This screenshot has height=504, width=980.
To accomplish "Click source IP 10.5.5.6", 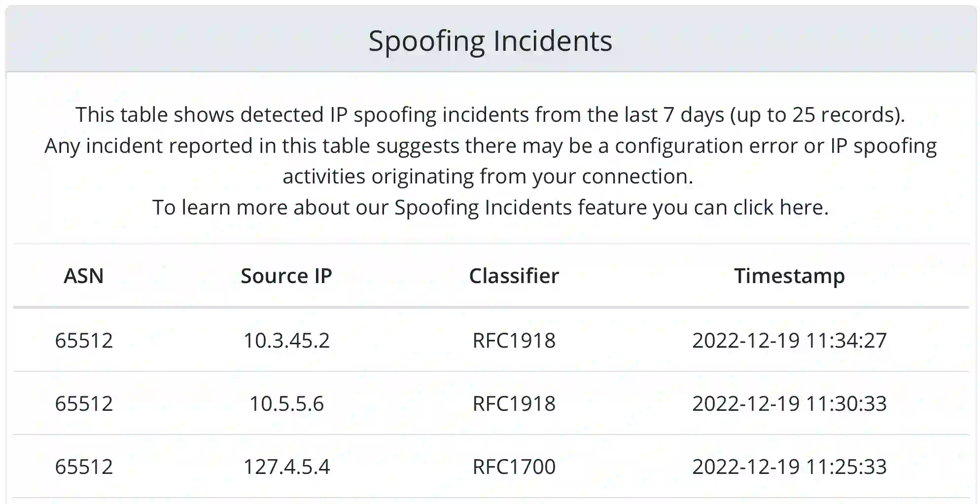I will pos(286,403).
